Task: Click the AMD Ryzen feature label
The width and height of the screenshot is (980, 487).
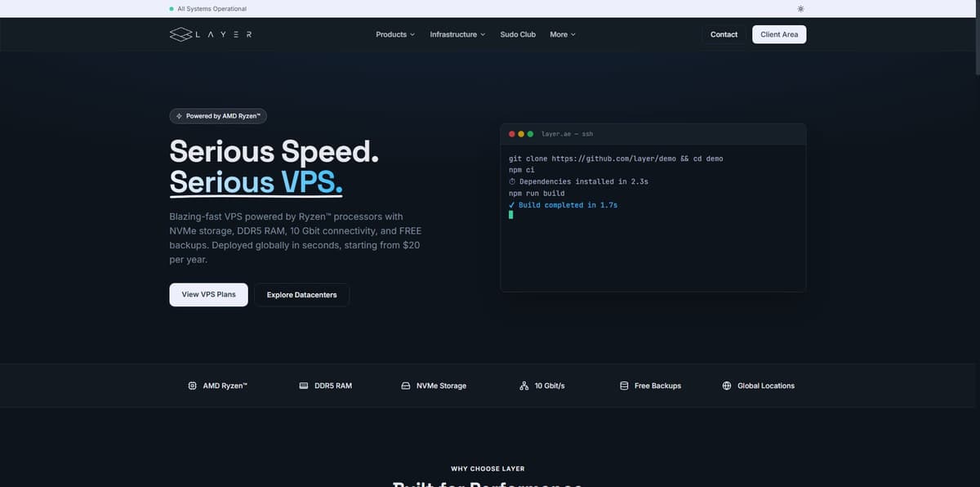Action: tap(225, 386)
